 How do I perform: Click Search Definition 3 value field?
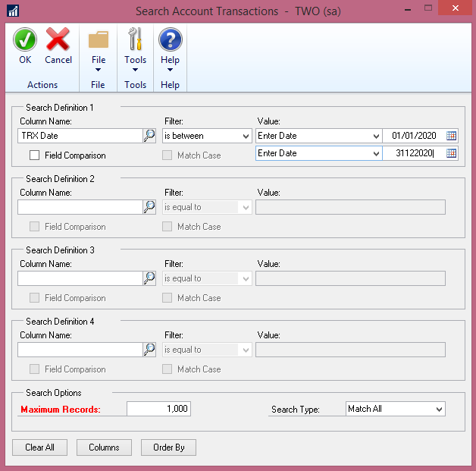350,278
